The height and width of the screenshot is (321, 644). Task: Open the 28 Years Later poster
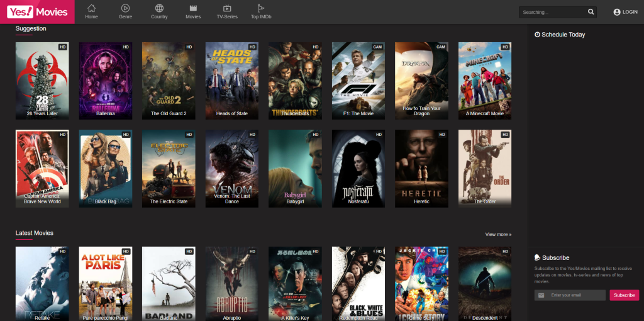(x=42, y=81)
